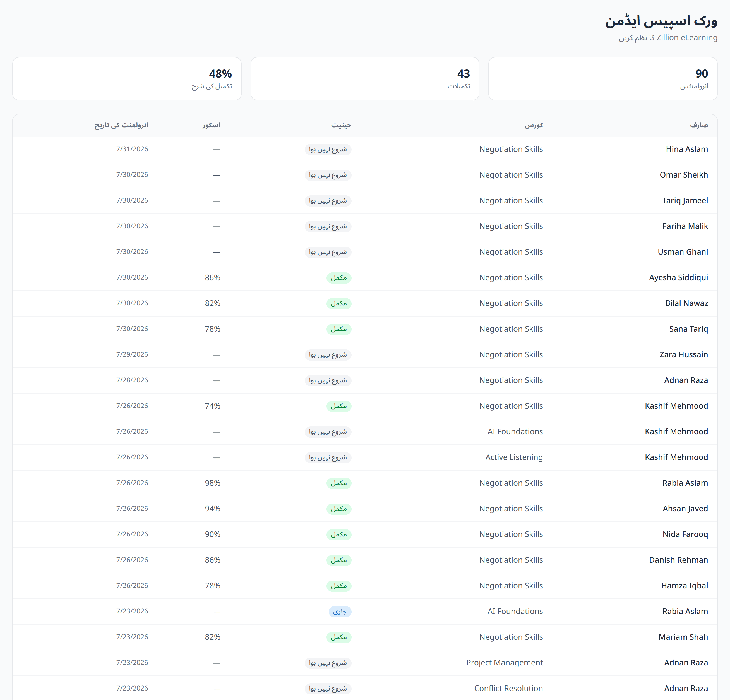The height and width of the screenshot is (700, 730).
Task: Click the حیثیت column header
Action: pyautogui.click(x=341, y=125)
